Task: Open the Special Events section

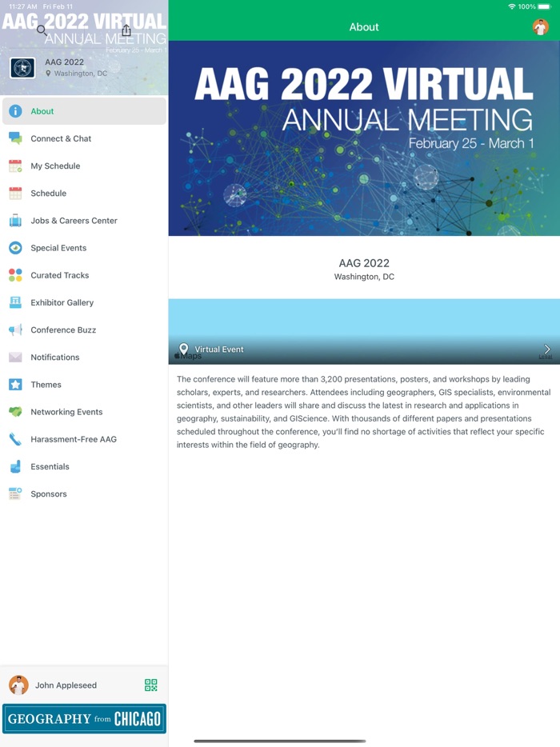Action: click(84, 248)
